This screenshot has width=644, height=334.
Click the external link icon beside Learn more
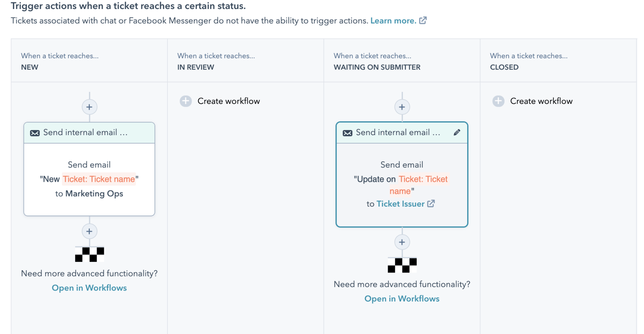pyautogui.click(x=423, y=20)
